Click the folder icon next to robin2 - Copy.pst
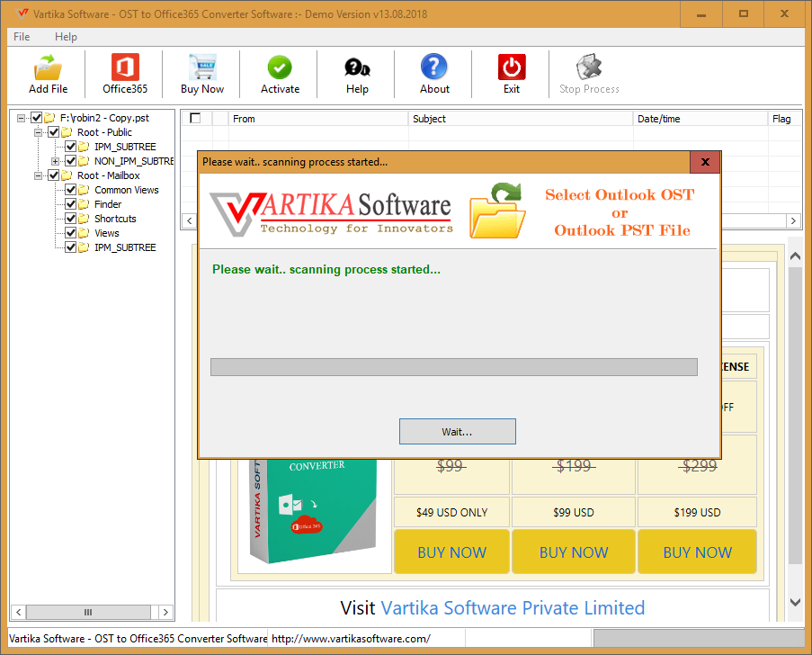 point(49,118)
